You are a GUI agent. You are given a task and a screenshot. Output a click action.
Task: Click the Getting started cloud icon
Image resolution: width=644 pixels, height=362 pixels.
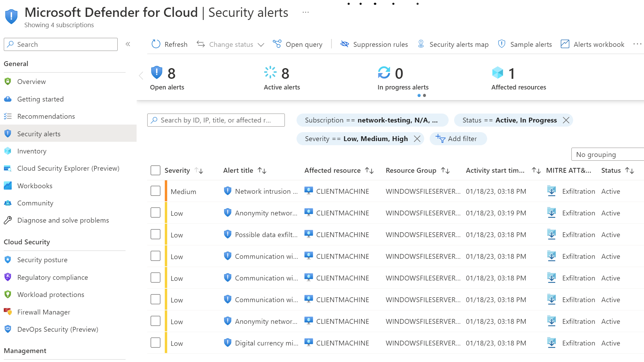click(8, 99)
